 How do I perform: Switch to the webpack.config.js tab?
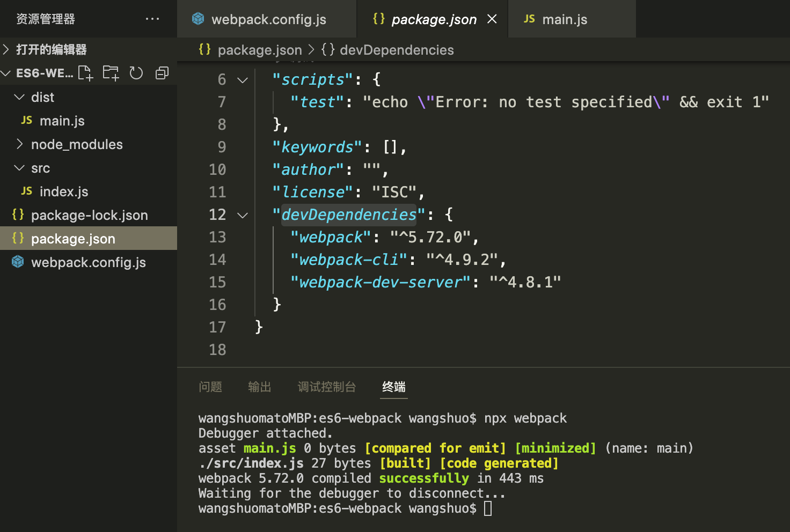(267, 19)
